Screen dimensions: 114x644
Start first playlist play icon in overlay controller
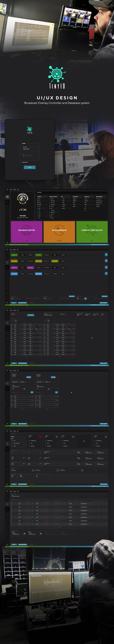coord(19,299)
